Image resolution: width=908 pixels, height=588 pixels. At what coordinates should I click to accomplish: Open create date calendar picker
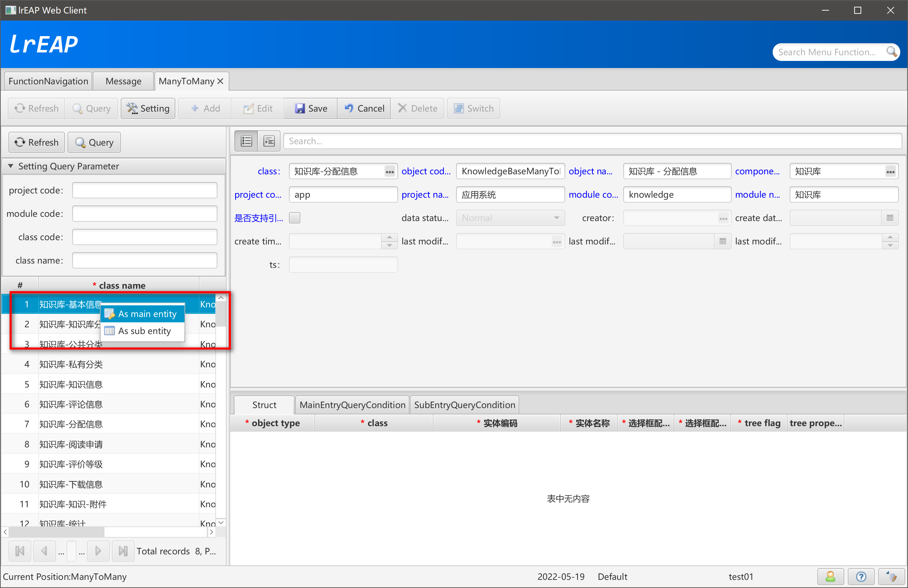890,218
